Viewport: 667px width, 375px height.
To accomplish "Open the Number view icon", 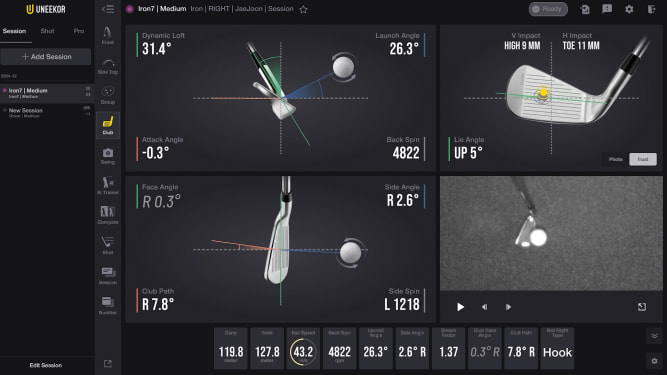I will [108, 306].
